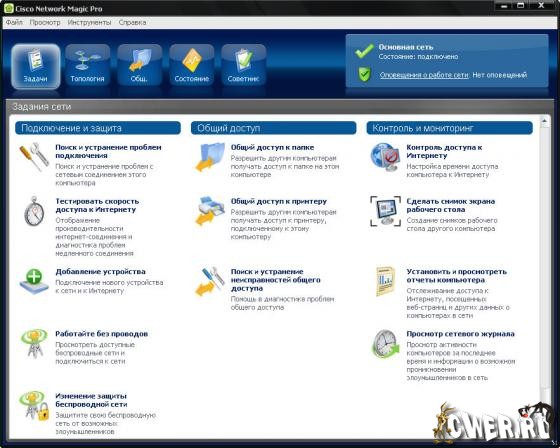Image resolution: width=560 pixels, height=448 pixels.
Task: Minimize the Cisco Network Magic window
Action: click(504, 5)
